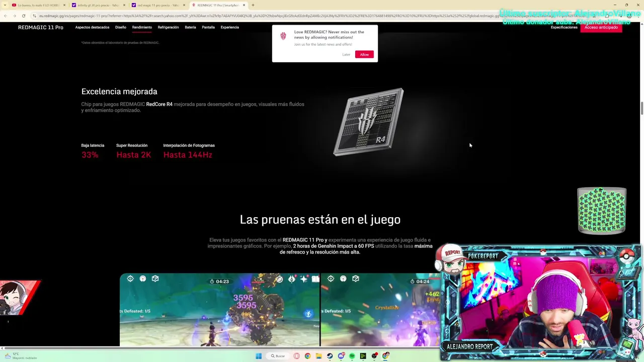The height and width of the screenshot is (362, 644).
Task: Close the REDMAGIC 11 Pro tab
Action: tap(244, 5)
